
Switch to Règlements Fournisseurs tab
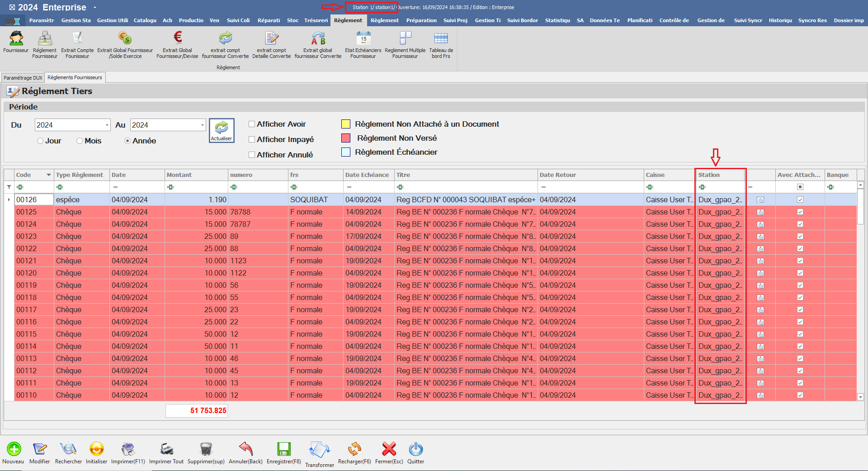pos(75,77)
